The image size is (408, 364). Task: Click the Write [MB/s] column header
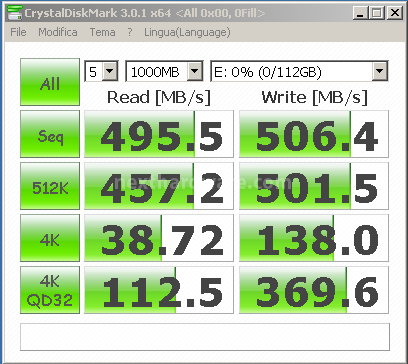tap(314, 97)
